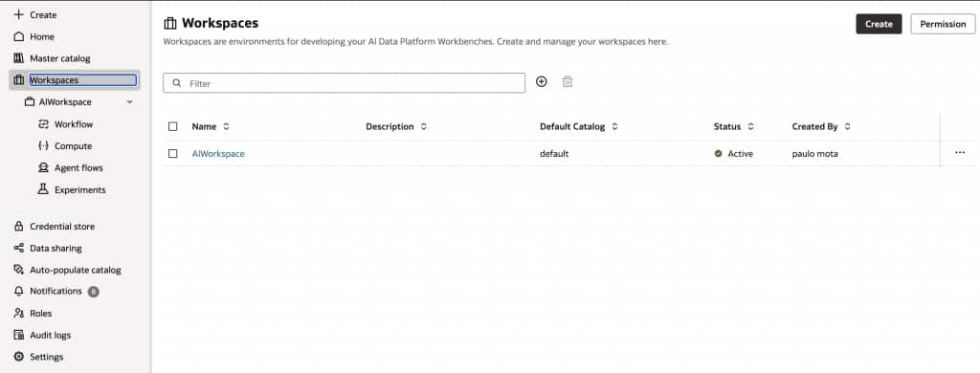Click the Workspaces page heading text

[x=220, y=24]
